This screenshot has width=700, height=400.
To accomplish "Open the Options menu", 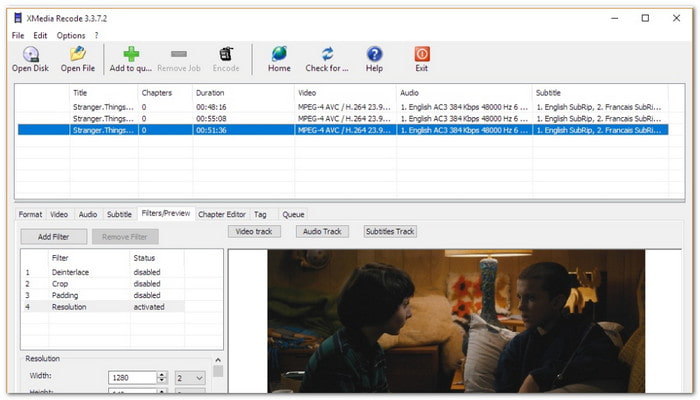I will (71, 36).
